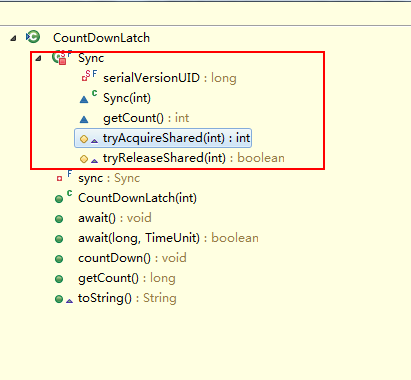Collapse the CountDownLatch class node
This screenshot has width=411, height=380.
pyautogui.click(x=13, y=39)
